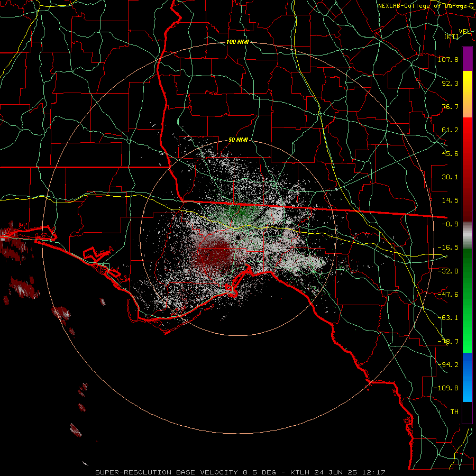The image size is (476, 476).
Task: Pick the blue segment of the color bar
Action: (x=467, y=377)
